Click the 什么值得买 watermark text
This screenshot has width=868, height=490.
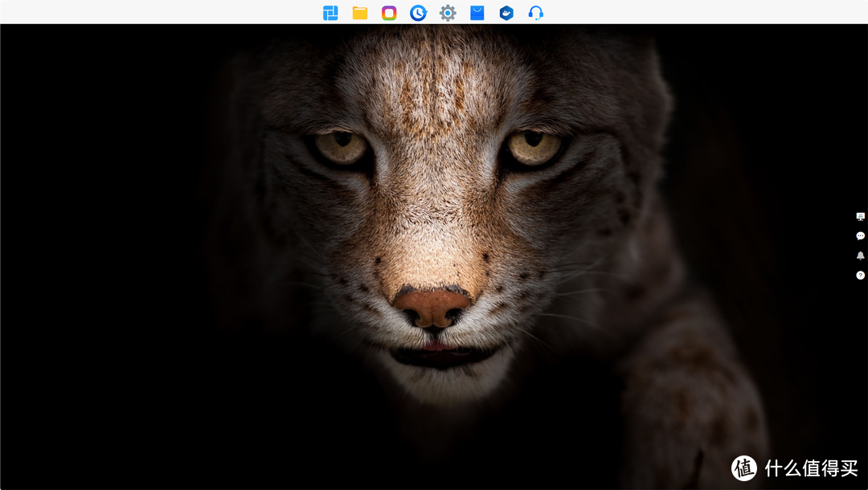tap(811, 468)
